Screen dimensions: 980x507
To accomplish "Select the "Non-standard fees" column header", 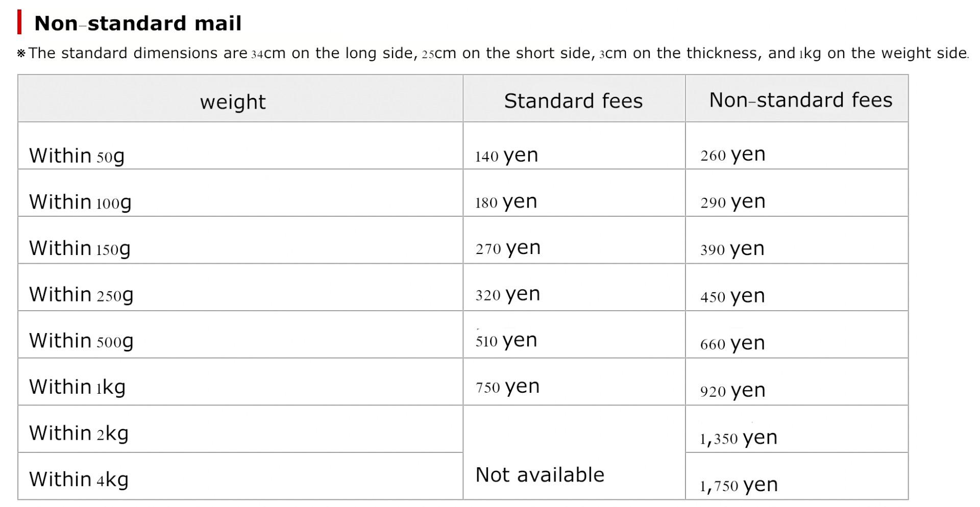I will click(x=800, y=100).
